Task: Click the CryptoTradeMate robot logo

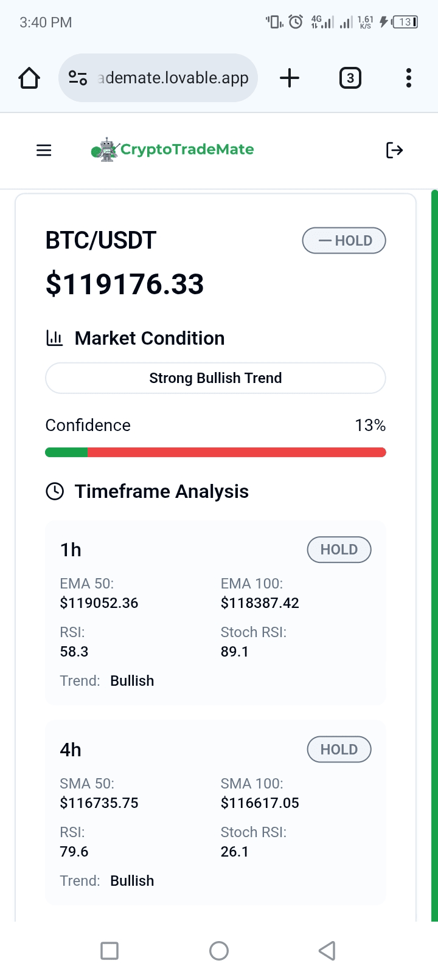Action: pos(105,150)
